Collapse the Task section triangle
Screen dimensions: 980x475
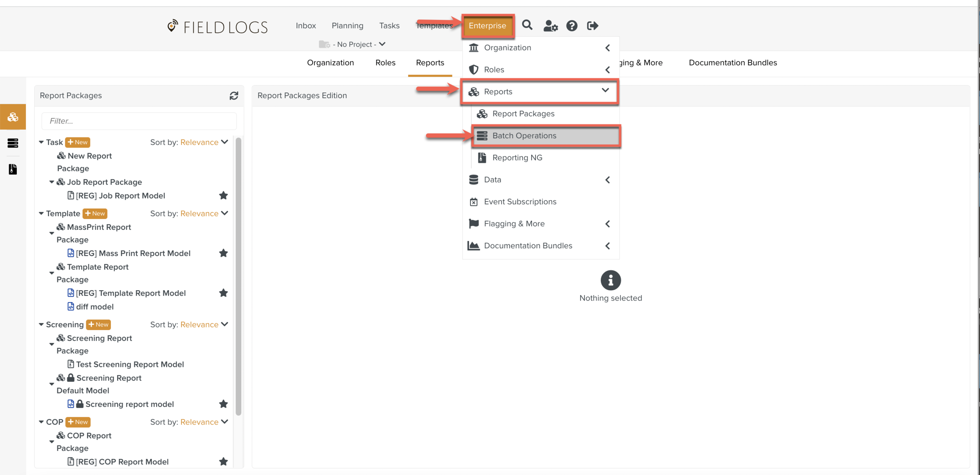coord(41,142)
